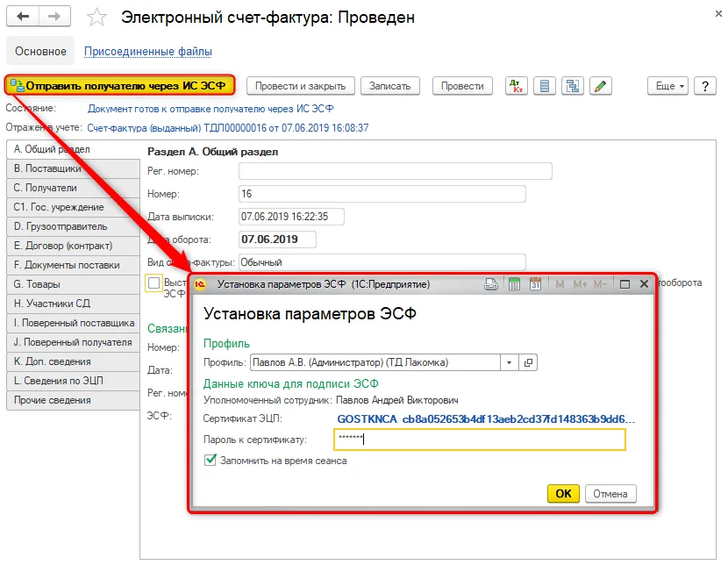Click the Номер field containing 16

pos(382,194)
